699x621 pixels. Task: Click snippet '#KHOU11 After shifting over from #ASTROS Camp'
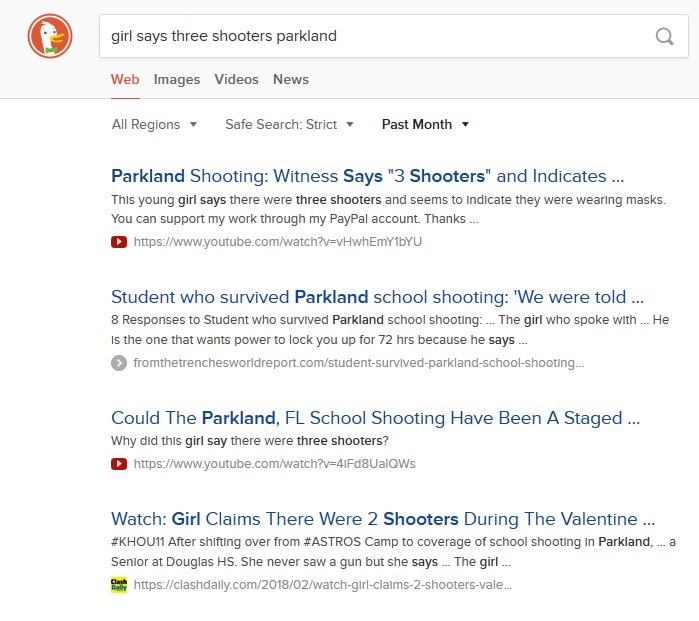[x=393, y=552]
